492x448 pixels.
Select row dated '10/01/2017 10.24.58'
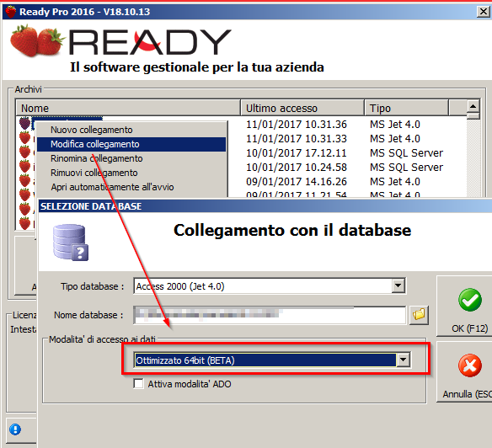point(297,168)
